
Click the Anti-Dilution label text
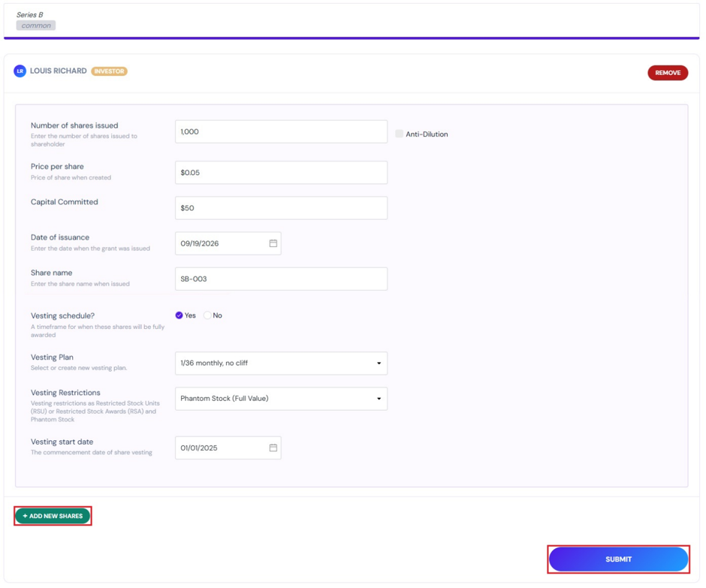427,134
